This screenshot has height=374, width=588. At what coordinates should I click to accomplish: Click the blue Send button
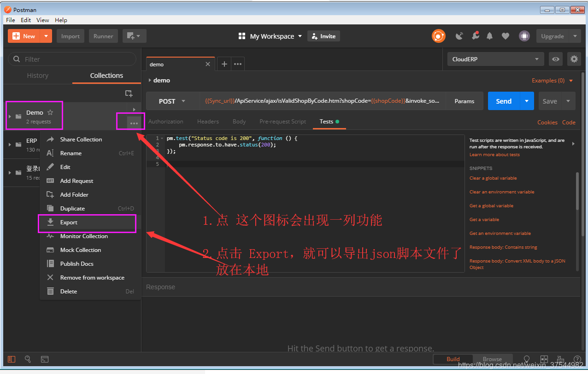[x=504, y=101]
